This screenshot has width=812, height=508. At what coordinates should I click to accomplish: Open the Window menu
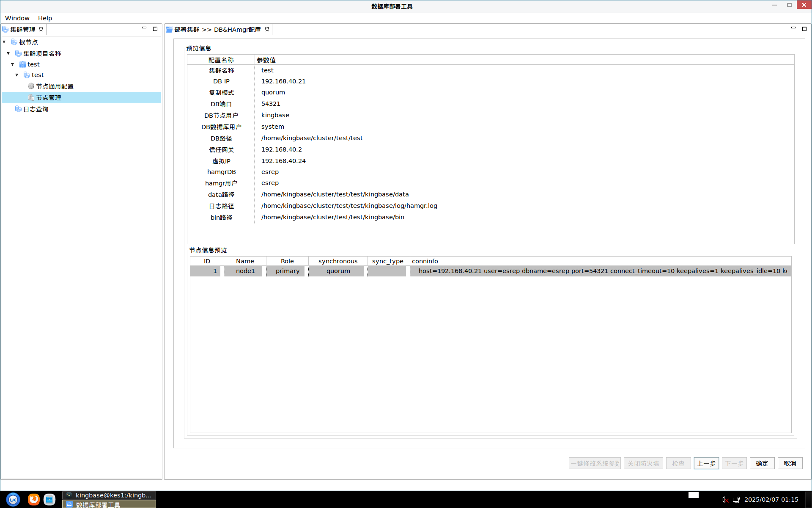pos(17,18)
